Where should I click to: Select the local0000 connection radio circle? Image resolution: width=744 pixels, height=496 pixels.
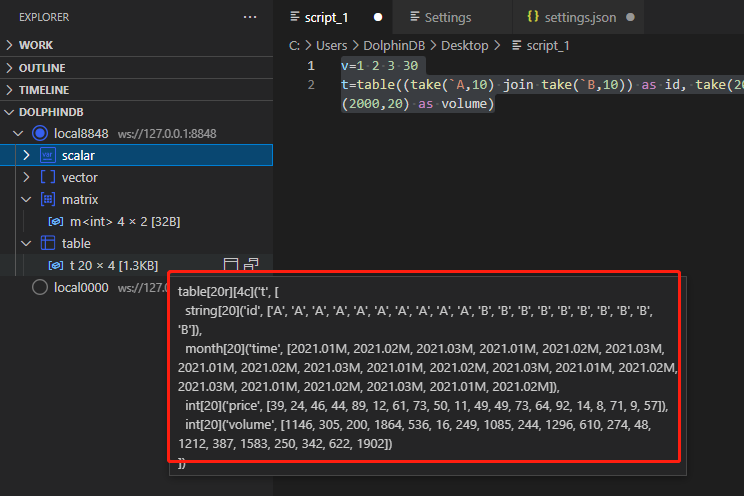pos(40,287)
